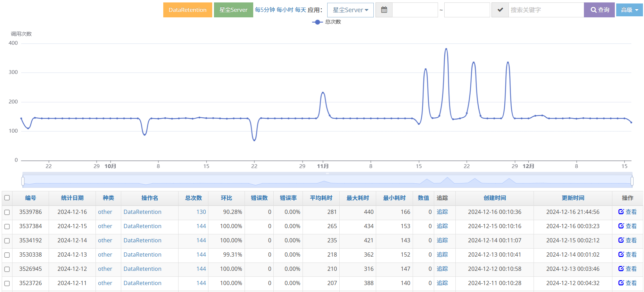Sort table by 总次数 column header
The height and width of the screenshot is (292, 644).
[x=193, y=198]
